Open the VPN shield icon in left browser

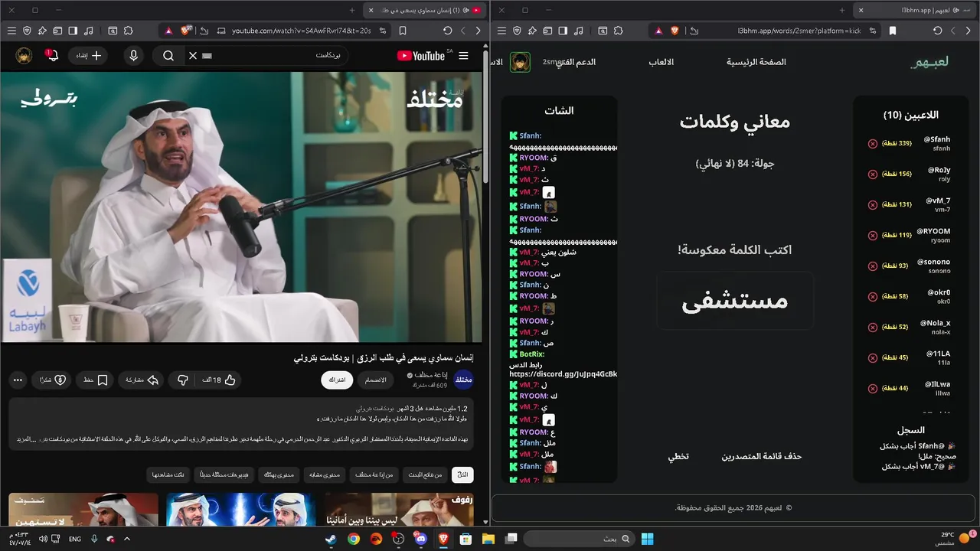coord(27,31)
